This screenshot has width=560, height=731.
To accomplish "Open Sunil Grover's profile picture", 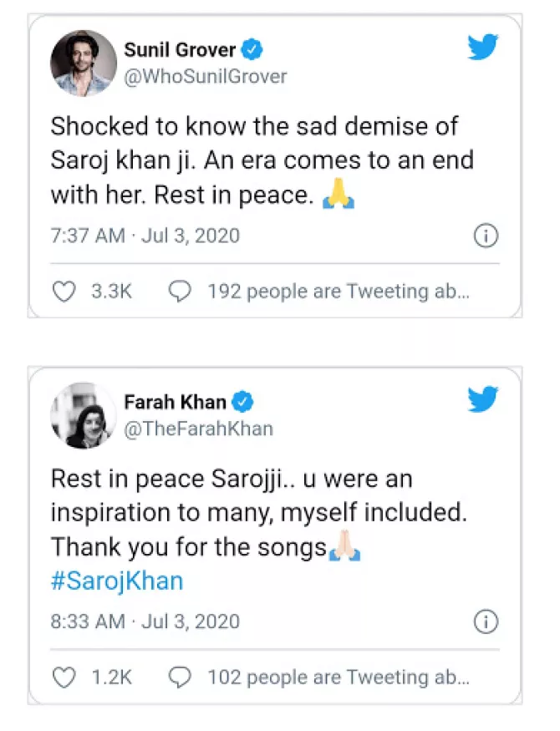I will [x=84, y=63].
